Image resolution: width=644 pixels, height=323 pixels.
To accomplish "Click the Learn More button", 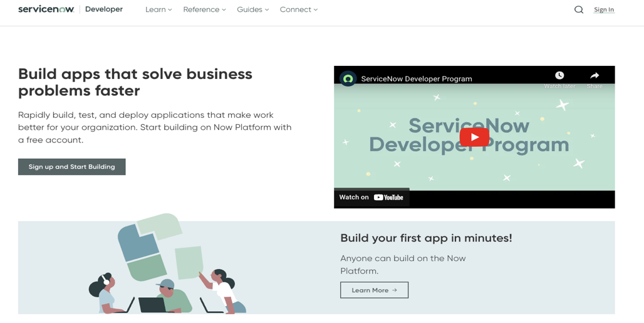I will point(374,290).
